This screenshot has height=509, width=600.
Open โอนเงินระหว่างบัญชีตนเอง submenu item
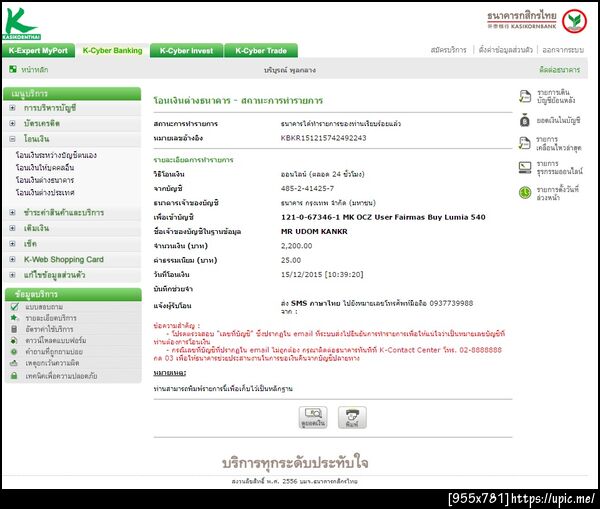[56, 155]
